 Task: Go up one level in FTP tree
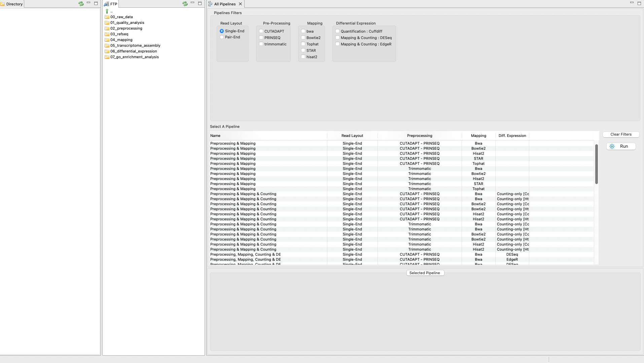pyautogui.click(x=107, y=11)
